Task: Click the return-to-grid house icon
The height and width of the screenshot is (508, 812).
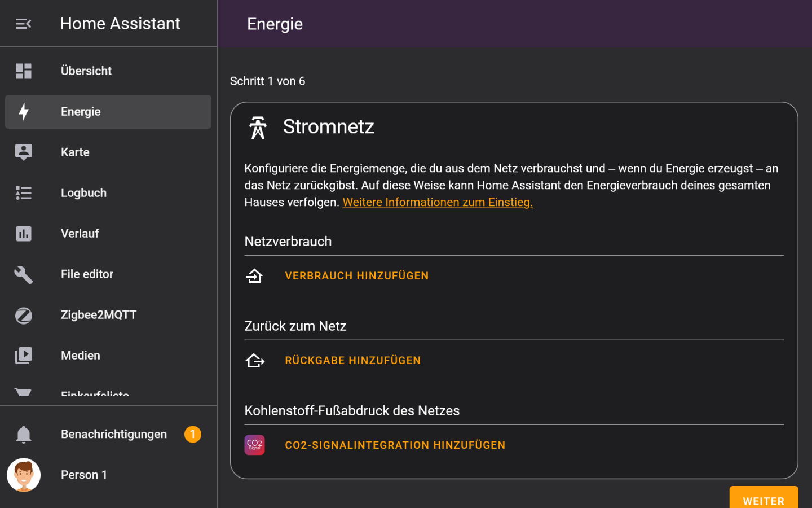Action: tap(255, 360)
